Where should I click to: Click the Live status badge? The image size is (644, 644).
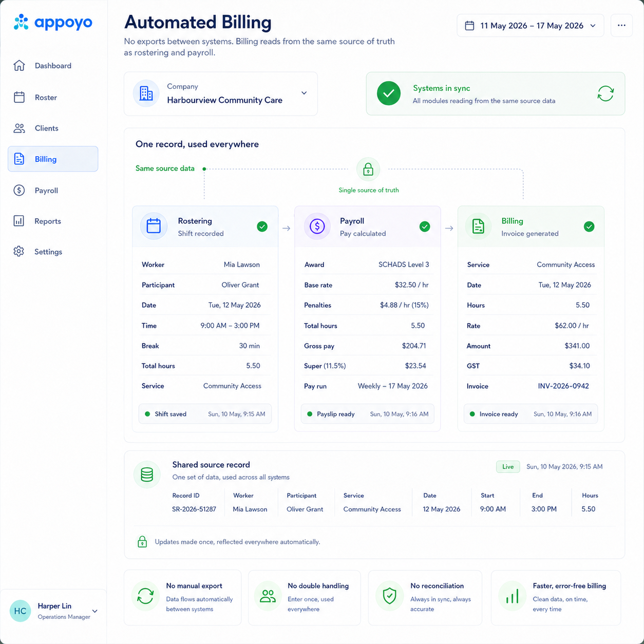point(508,467)
